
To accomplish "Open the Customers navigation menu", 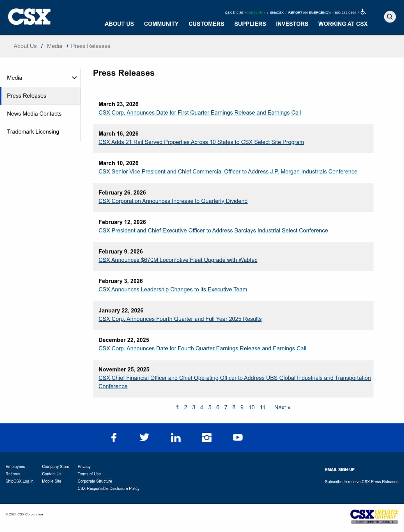I will tap(206, 24).
